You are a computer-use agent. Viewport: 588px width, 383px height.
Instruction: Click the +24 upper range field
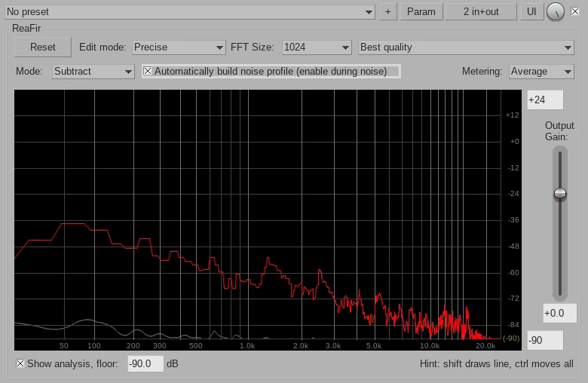pyautogui.click(x=545, y=100)
